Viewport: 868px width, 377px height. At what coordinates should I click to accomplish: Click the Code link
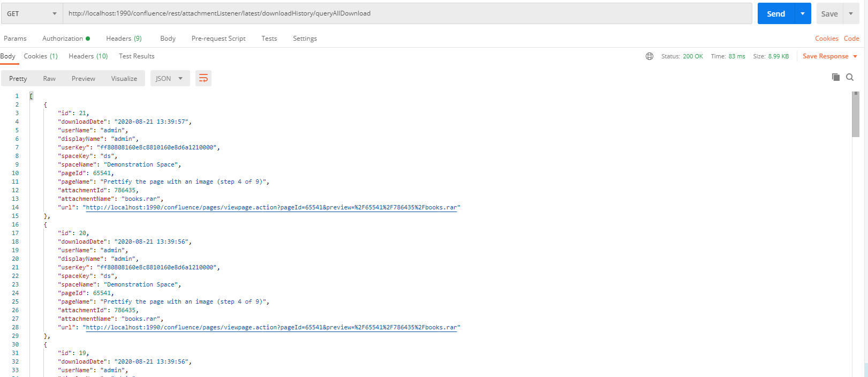coord(851,39)
